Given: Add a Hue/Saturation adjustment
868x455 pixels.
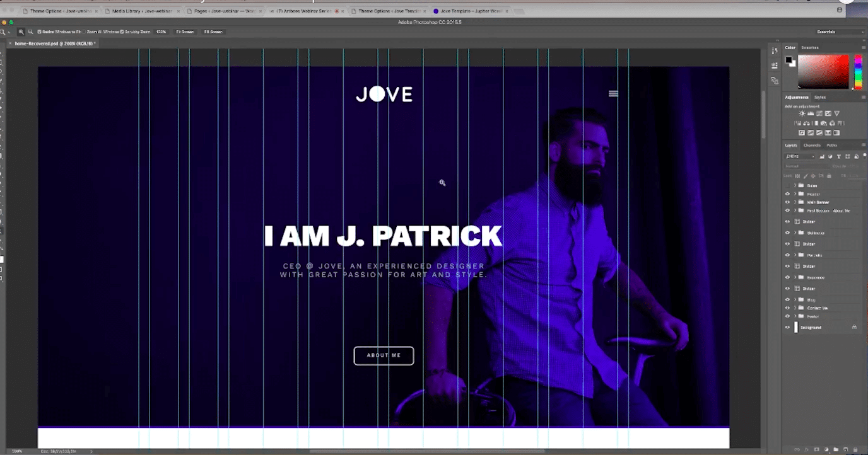Looking at the screenshot, I should click(x=798, y=124).
